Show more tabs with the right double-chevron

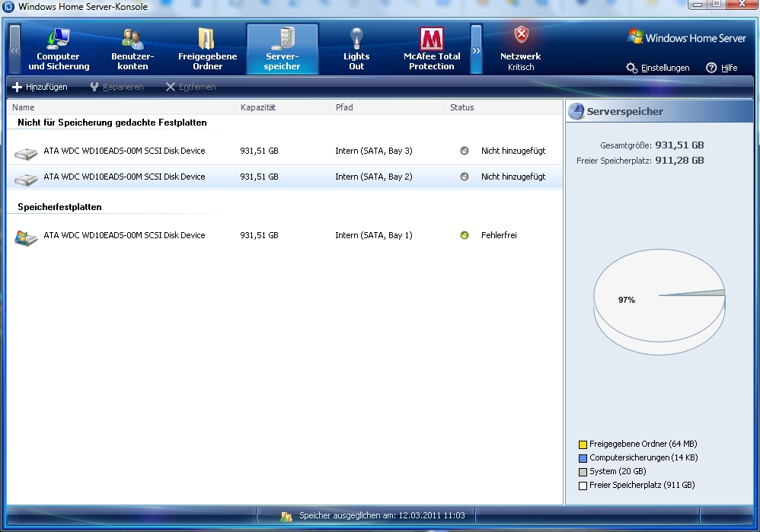coord(476,49)
